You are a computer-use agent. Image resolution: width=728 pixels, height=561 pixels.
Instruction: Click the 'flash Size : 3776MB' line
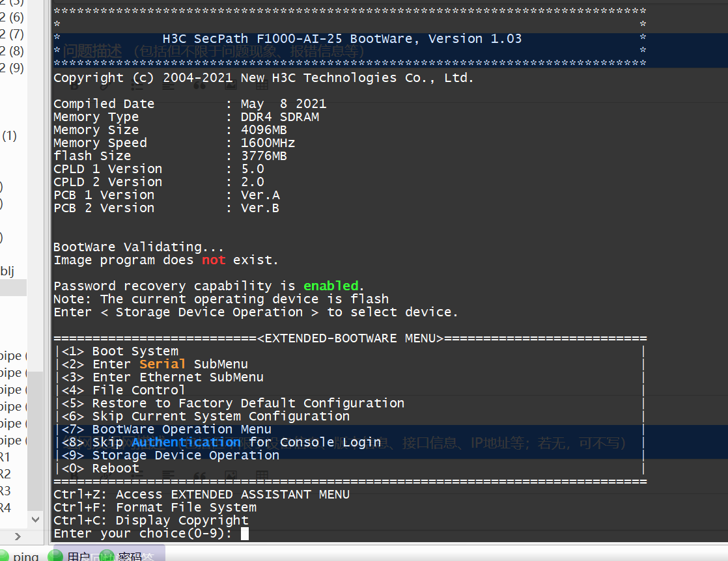(x=170, y=156)
